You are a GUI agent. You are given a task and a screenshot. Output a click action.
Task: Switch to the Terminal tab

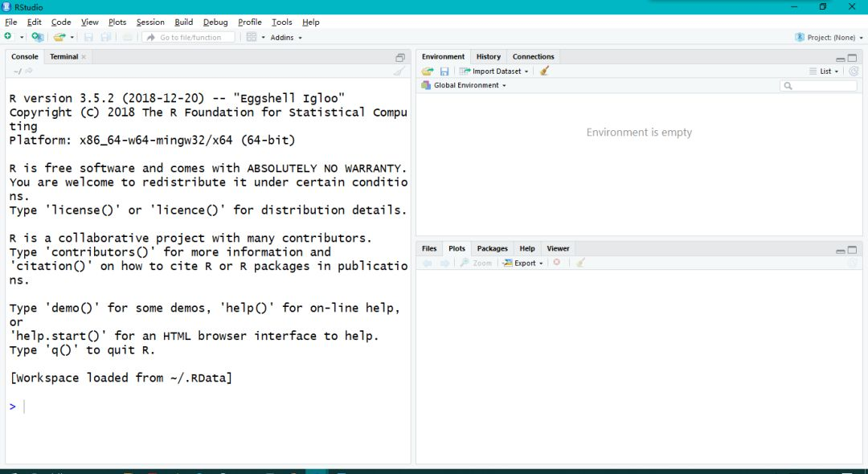(x=63, y=56)
